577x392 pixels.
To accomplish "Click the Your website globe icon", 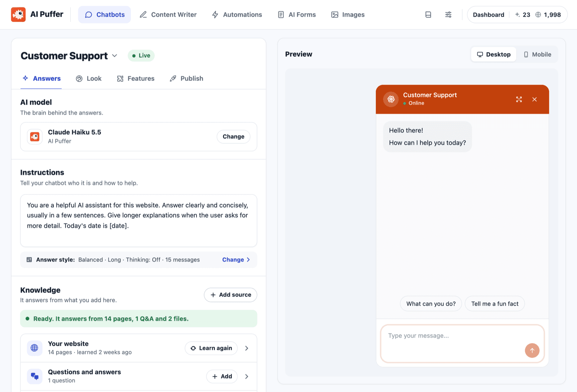I will pyautogui.click(x=35, y=348).
